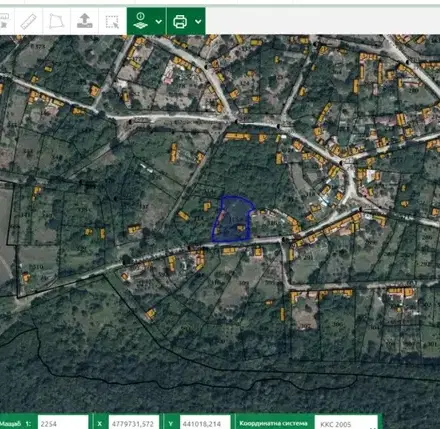Choose the rectangle selection tool
Viewport: 440px width, 429px height.
112,22
